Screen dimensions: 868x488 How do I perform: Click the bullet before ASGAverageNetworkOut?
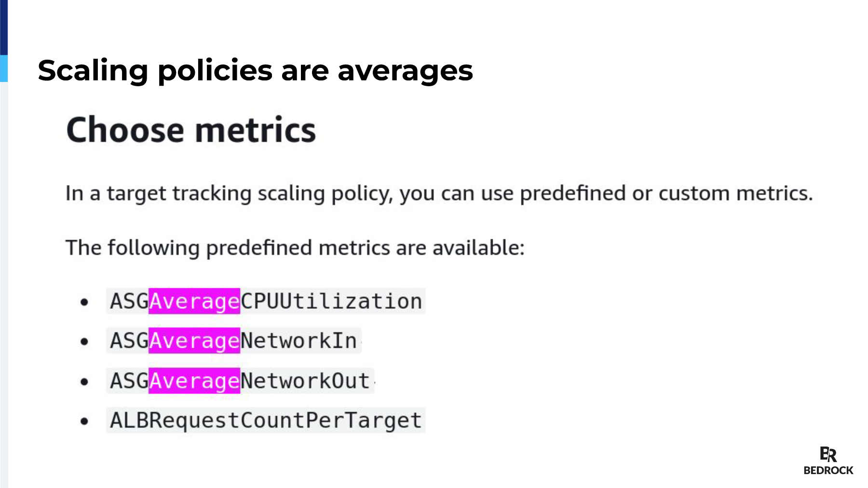pyautogui.click(x=85, y=382)
